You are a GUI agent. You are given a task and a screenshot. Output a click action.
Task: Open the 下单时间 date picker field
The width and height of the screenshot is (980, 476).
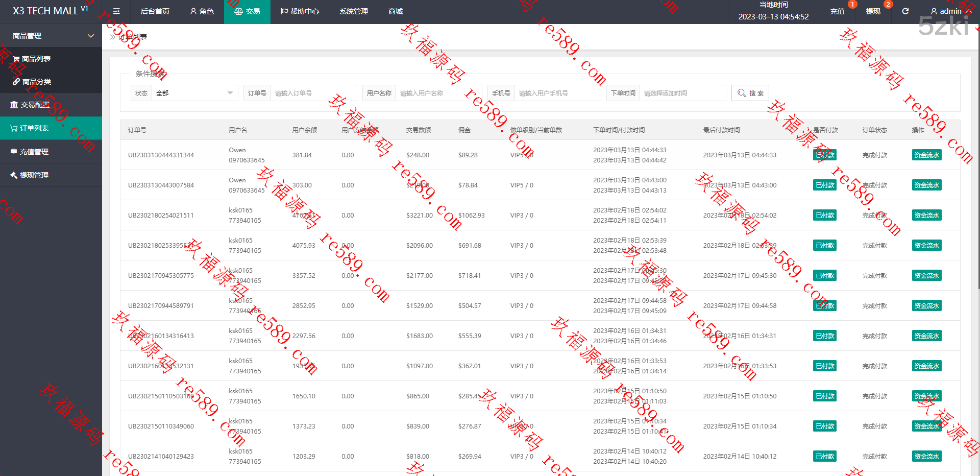[682, 93]
